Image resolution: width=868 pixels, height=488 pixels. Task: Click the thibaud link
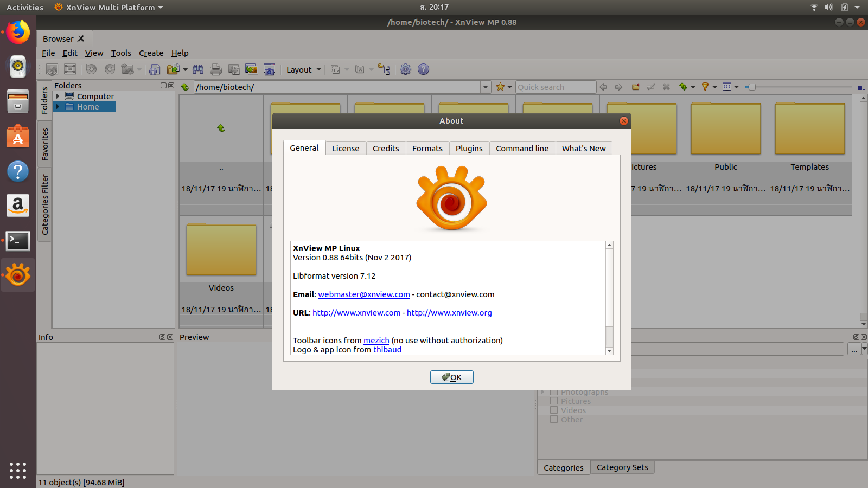click(x=387, y=350)
